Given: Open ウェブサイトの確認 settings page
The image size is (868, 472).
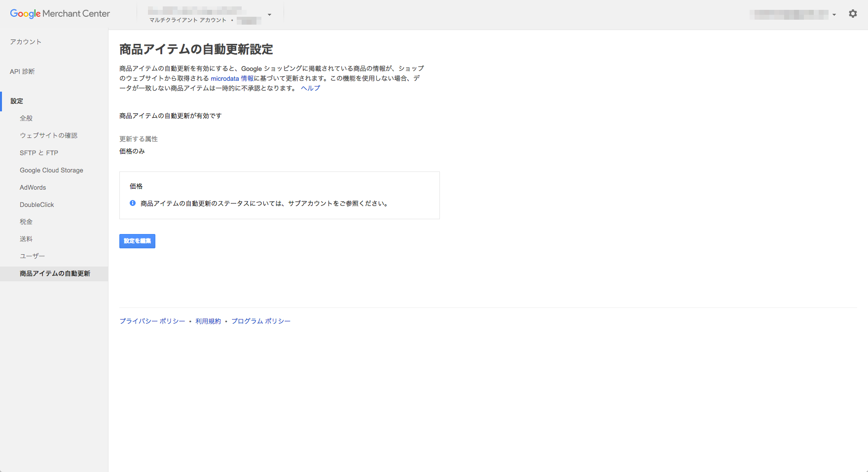Looking at the screenshot, I should click(x=49, y=135).
